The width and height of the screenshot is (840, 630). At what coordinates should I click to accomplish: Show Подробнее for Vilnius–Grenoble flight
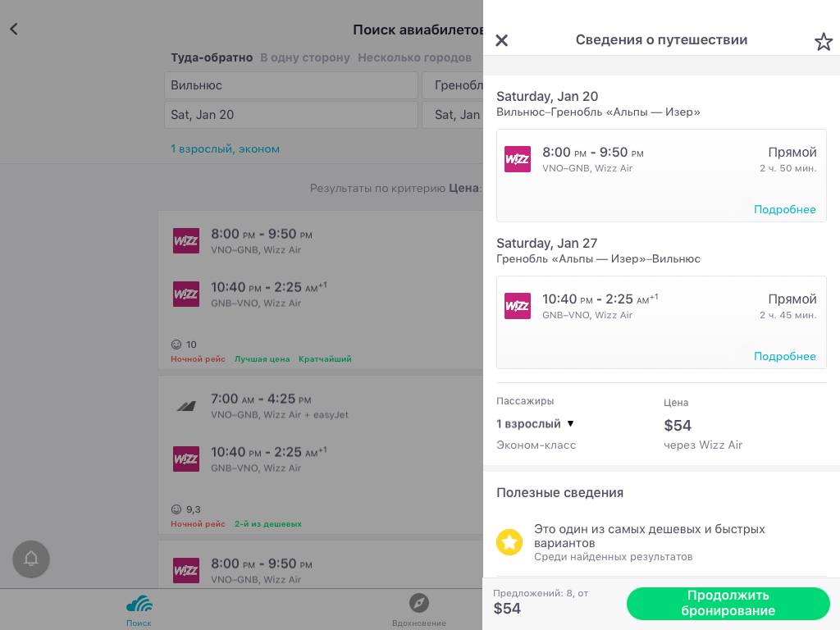784,209
